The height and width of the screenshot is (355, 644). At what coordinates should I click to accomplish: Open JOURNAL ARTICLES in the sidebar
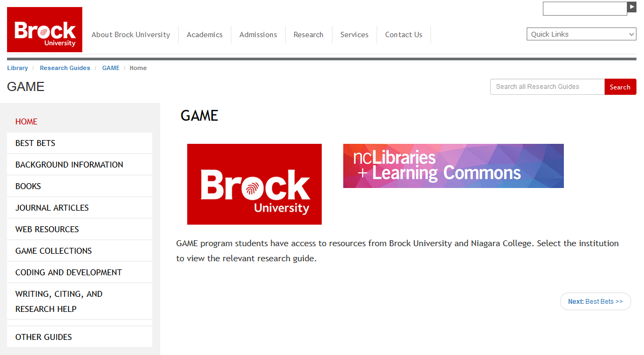(x=80, y=208)
